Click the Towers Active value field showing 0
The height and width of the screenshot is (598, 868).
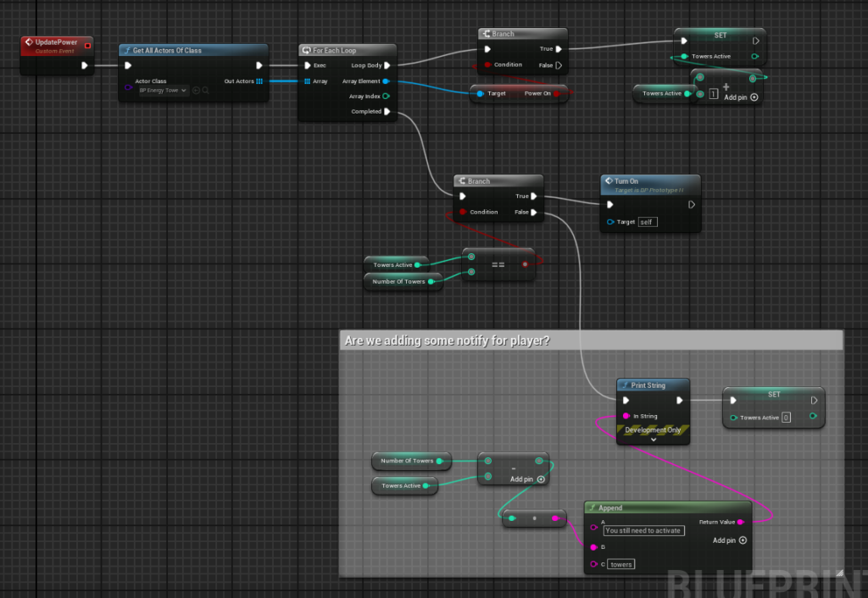pos(786,418)
